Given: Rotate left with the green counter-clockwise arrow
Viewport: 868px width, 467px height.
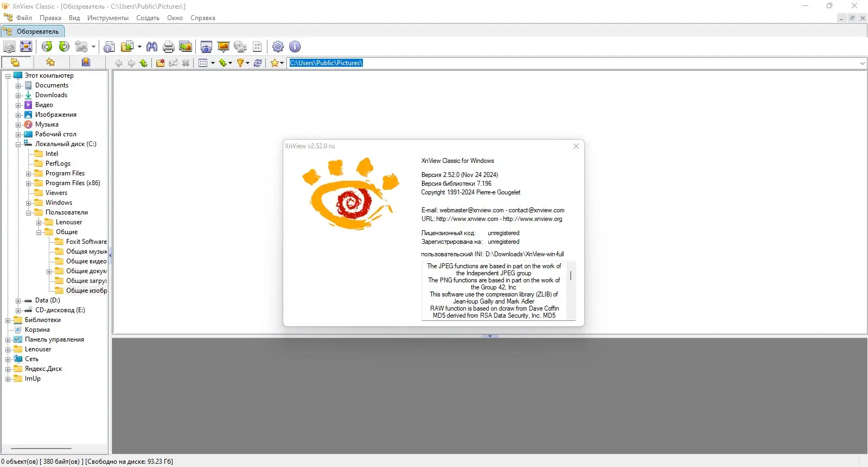Looking at the screenshot, I should tap(47, 47).
